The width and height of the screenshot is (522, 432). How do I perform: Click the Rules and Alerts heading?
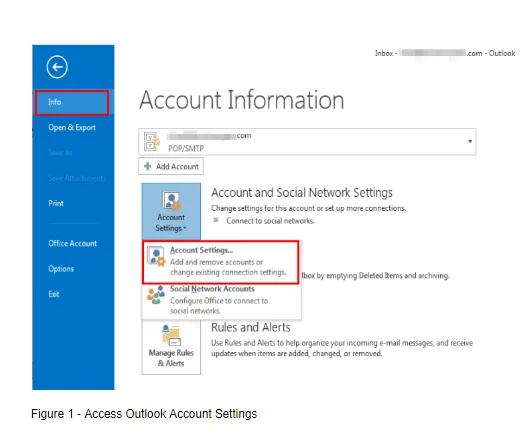pyautogui.click(x=251, y=327)
